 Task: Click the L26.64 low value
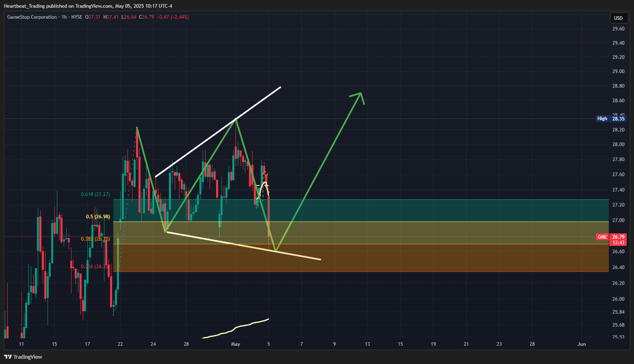pos(129,17)
